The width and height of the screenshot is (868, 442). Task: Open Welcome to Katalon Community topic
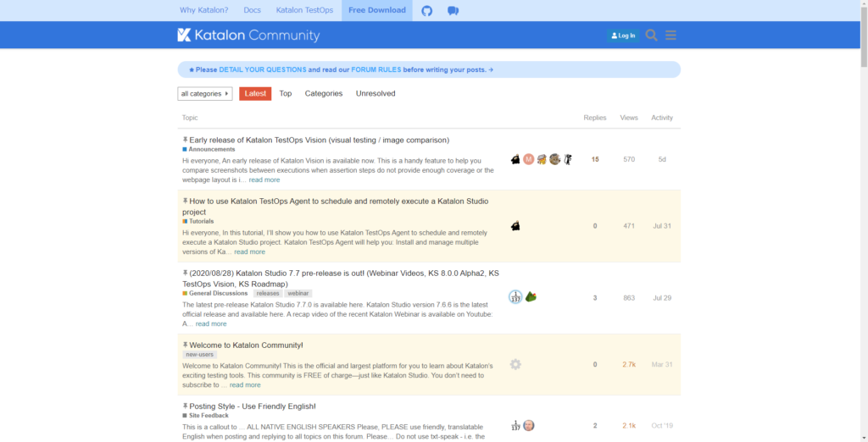tap(246, 345)
